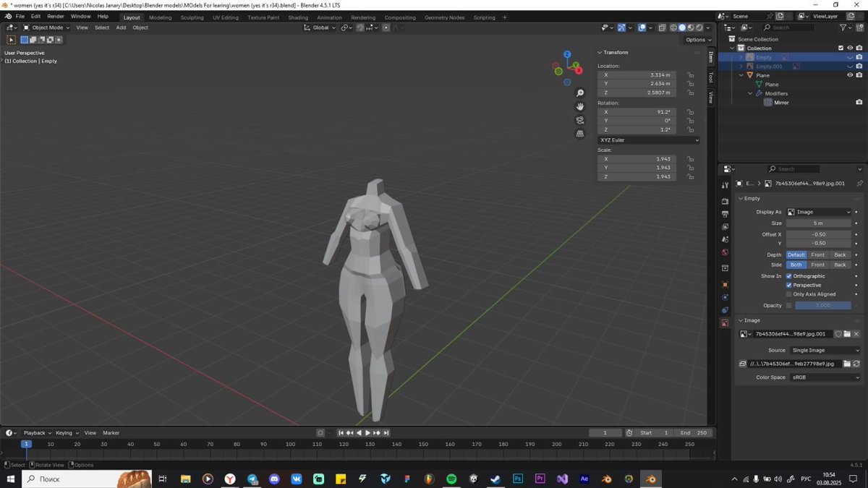Open the Display As Image dropdown
Screen dimensions: 868x488
point(819,212)
